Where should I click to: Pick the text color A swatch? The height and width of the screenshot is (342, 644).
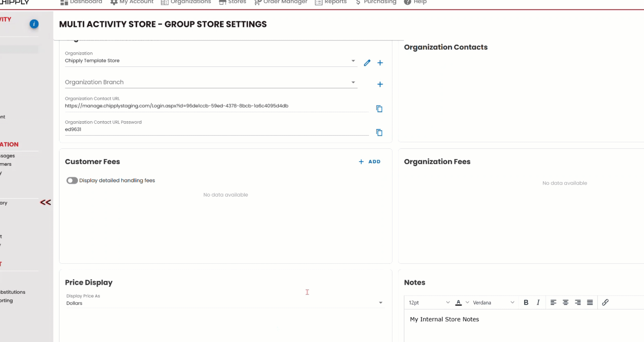click(x=458, y=302)
